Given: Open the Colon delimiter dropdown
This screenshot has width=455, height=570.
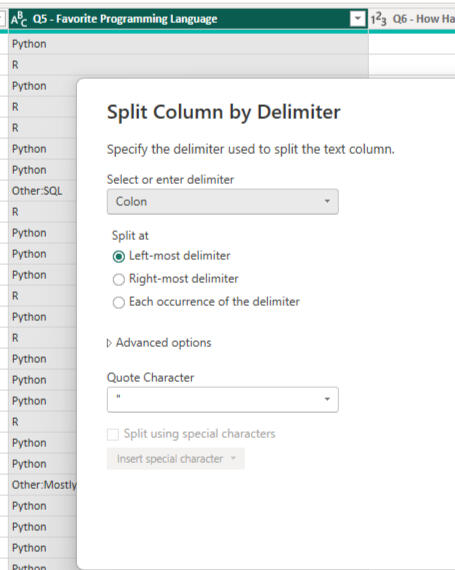Looking at the screenshot, I should [223, 202].
